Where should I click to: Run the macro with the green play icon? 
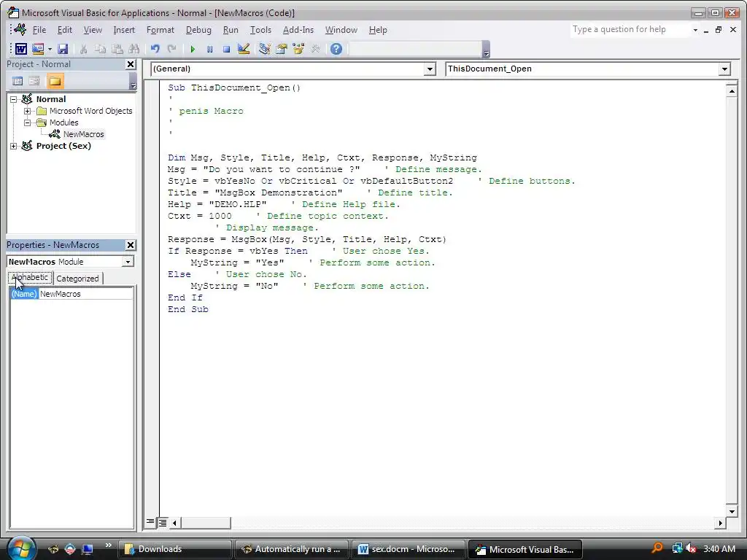pyautogui.click(x=193, y=49)
